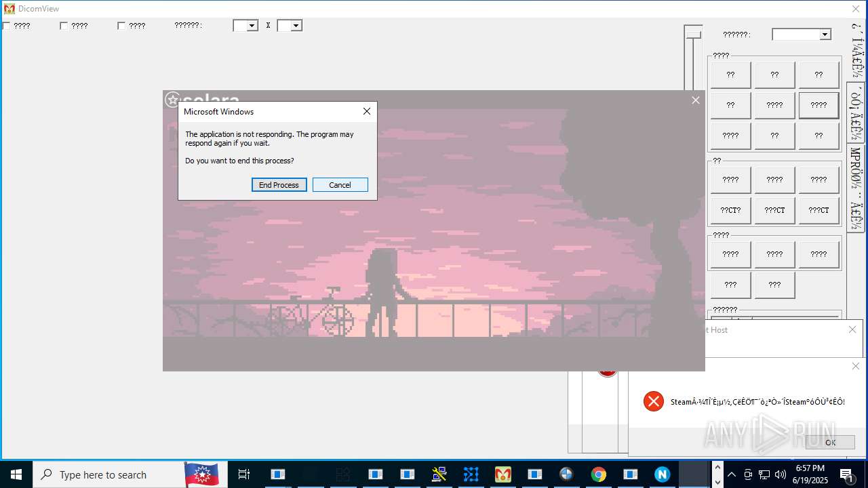Switch to the vertical tab starting with MPR
Image resolution: width=868 pixels, height=488 pixels.
click(856, 187)
